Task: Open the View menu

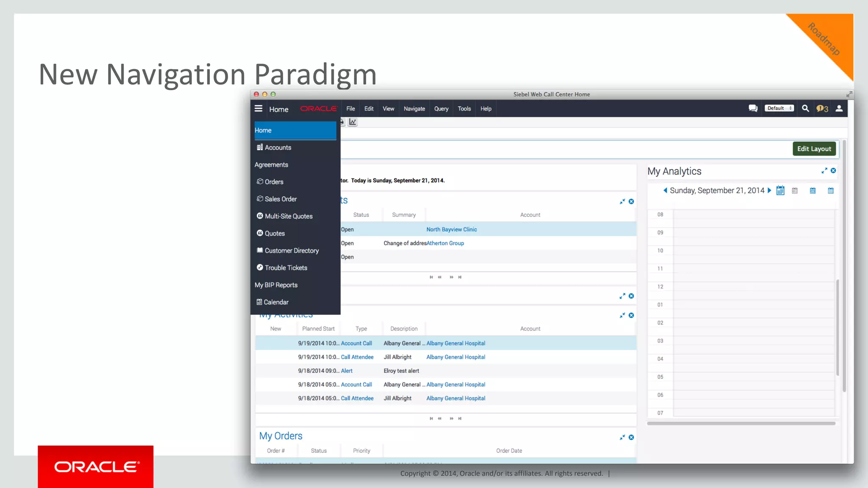Action: [389, 109]
